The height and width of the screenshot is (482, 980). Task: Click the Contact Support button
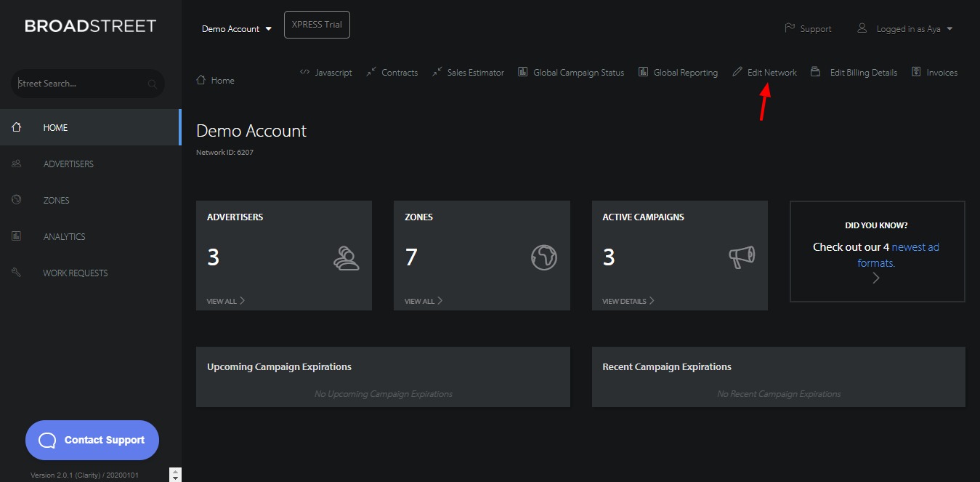point(92,440)
